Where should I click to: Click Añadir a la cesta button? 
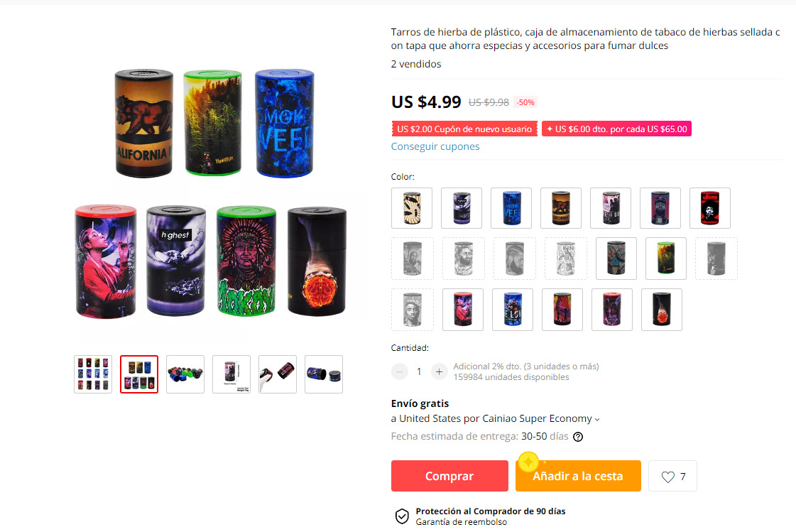coord(578,476)
